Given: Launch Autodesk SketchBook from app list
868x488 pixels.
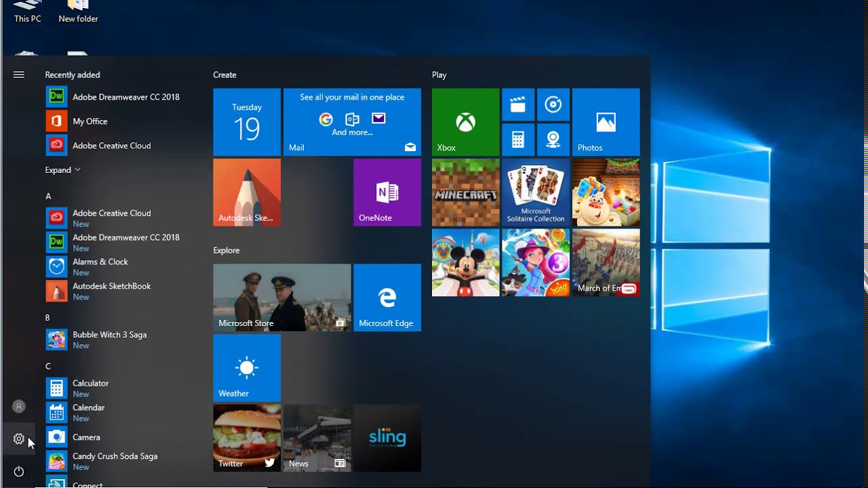Looking at the screenshot, I should pyautogui.click(x=122, y=291).
